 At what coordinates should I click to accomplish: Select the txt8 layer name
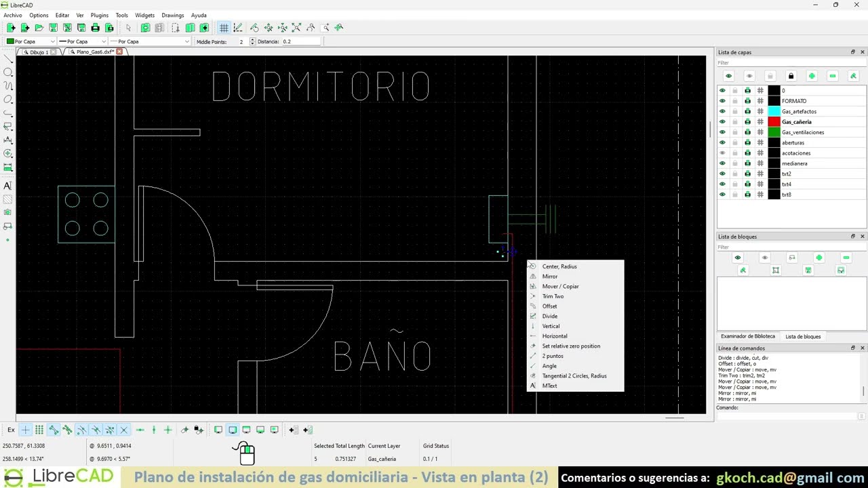point(787,195)
